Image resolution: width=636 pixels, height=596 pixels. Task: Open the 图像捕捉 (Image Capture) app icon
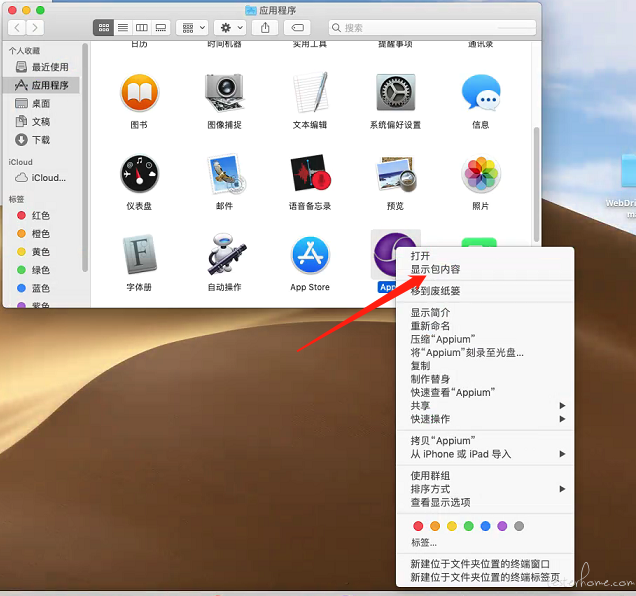(x=224, y=93)
